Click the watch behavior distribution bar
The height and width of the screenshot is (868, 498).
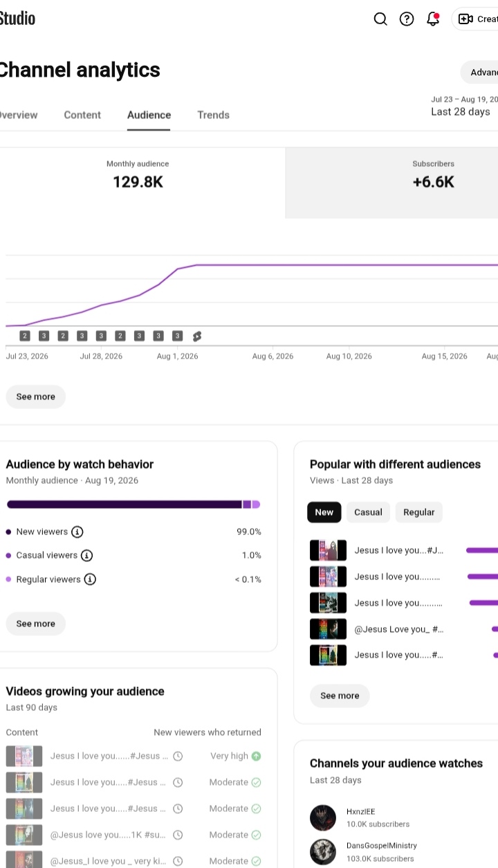[x=133, y=505]
